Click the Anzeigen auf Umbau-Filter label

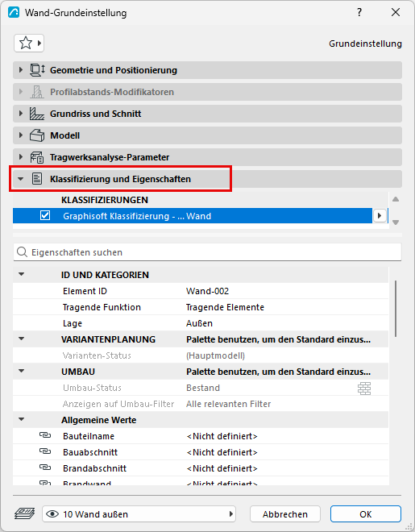(x=118, y=404)
